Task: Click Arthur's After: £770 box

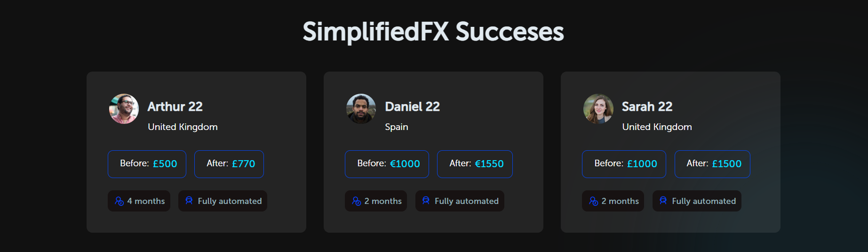Action: click(x=229, y=164)
